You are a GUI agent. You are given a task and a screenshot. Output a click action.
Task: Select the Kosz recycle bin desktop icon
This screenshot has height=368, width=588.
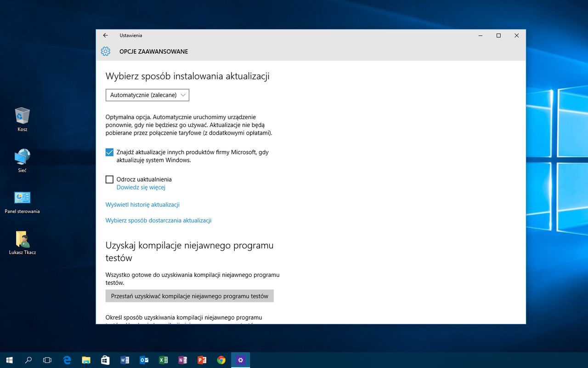(x=22, y=120)
